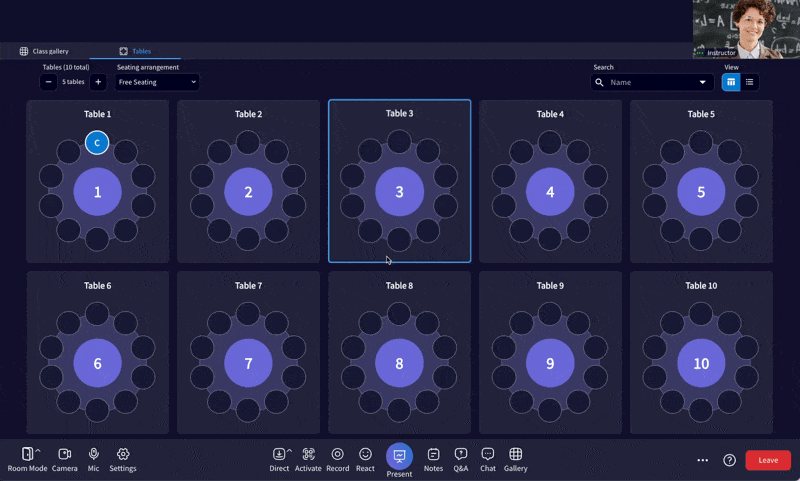Click the Present button
Viewport: 800px width, 481px height.
point(399,457)
